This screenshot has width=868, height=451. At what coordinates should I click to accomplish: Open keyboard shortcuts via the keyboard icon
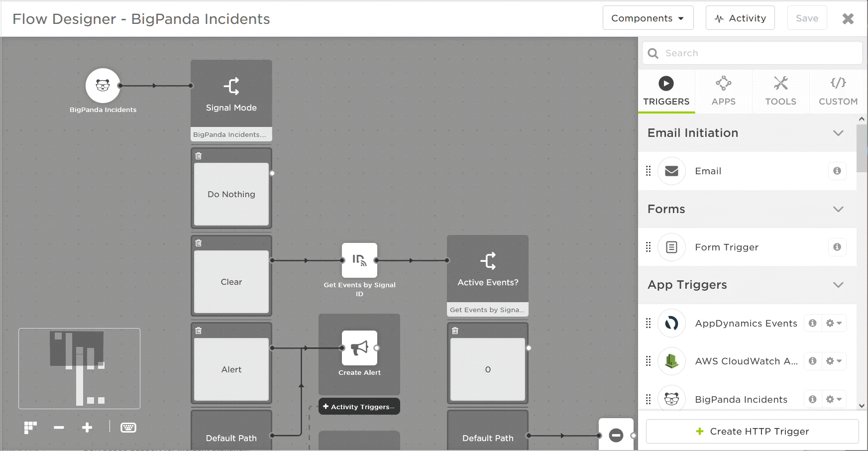pos(128,427)
